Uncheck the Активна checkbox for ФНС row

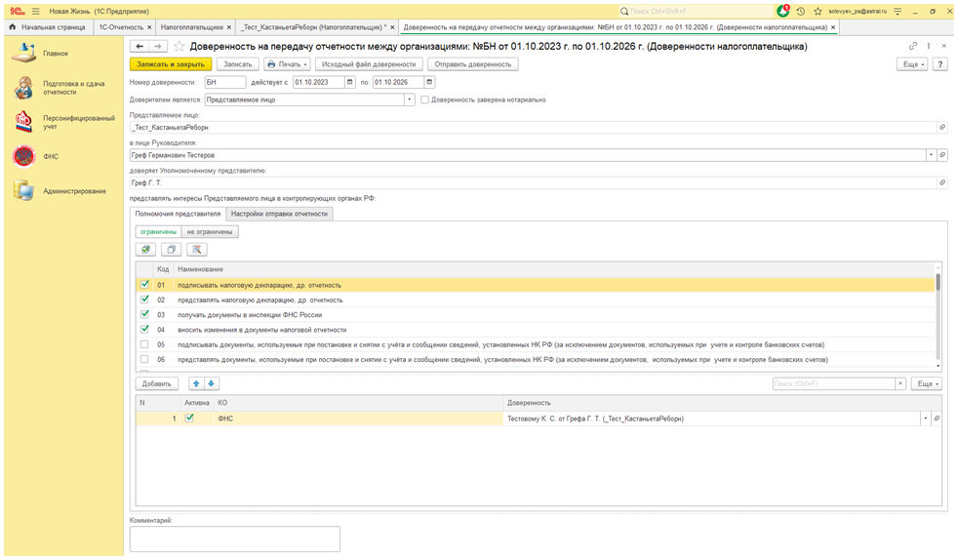pos(189,418)
